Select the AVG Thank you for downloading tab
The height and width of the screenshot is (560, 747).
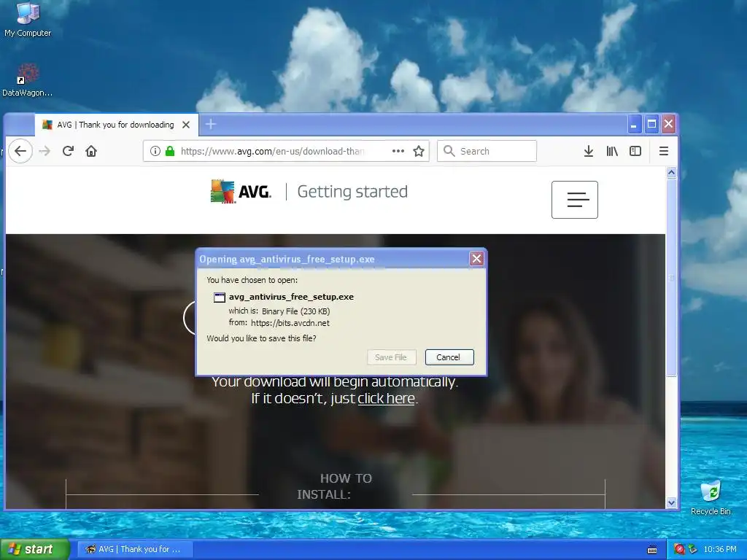point(117,125)
